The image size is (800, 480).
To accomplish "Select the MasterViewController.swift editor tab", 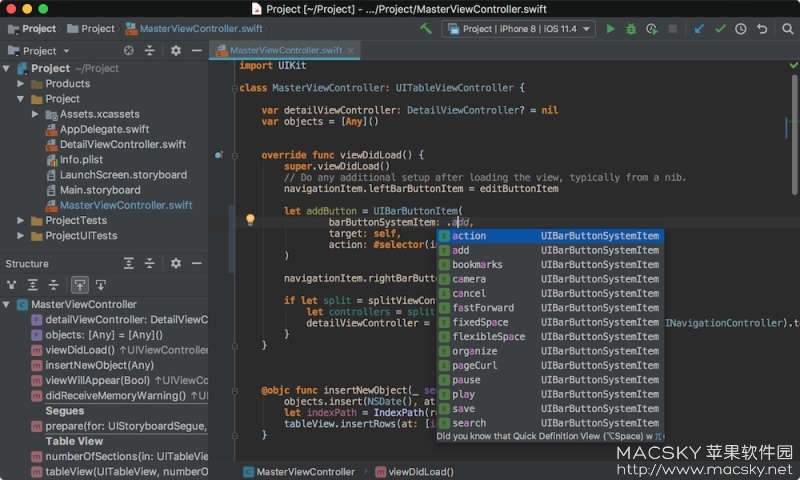I will (285, 50).
